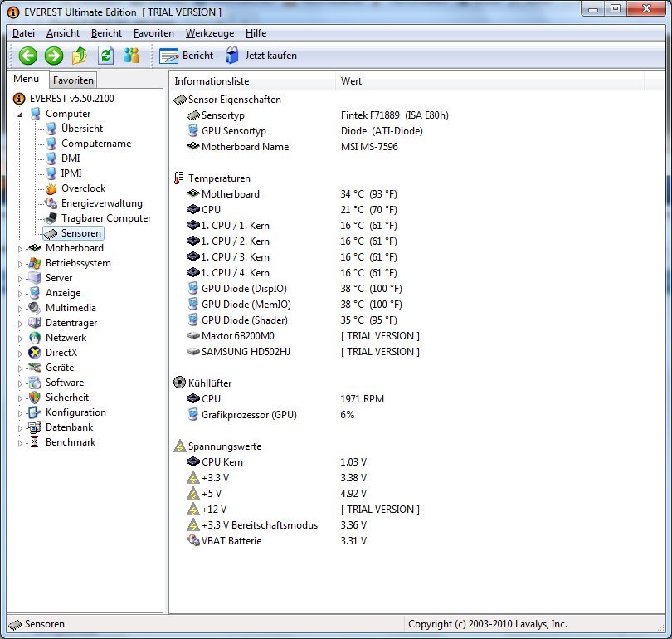
Task: Click the green back arrow toolbar icon
Action: click(28, 56)
